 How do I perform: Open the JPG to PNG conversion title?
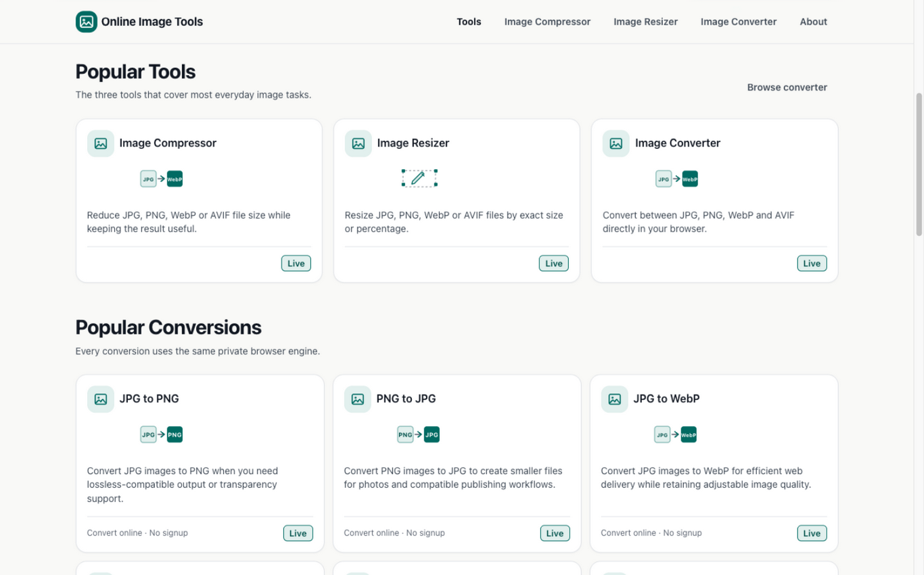point(149,398)
